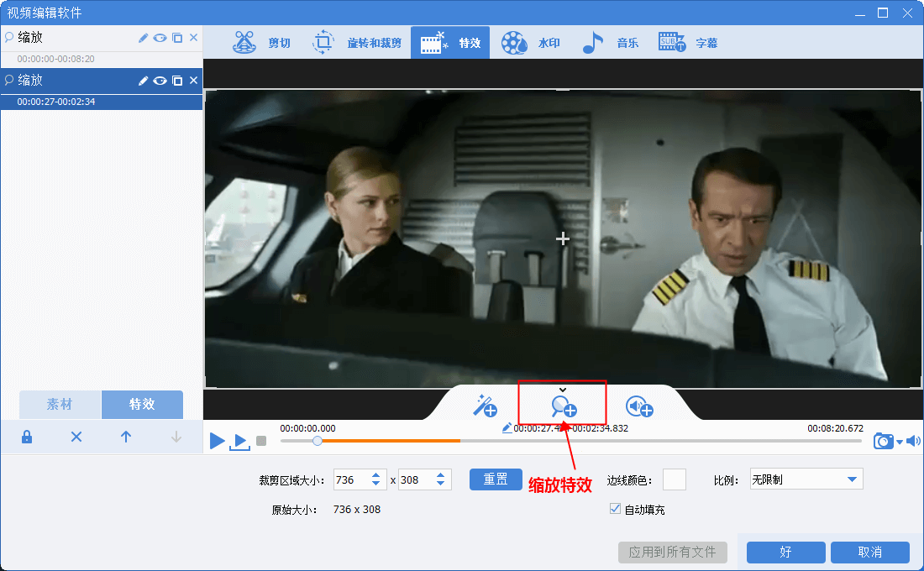The width and height of the screenshot is (924, 571).
Task: Minimize the 视频编辑软件 window
Action: click(x=860, y=13)
